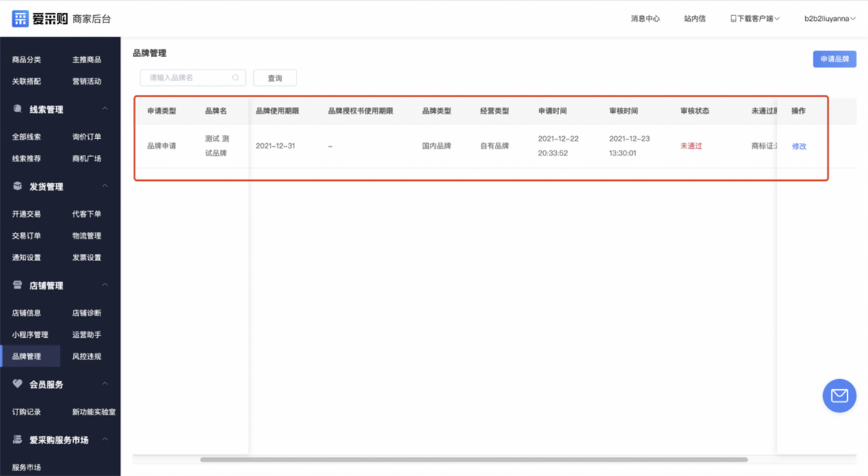The image size is (868, 476).
Task: Go to 主推商品 in sidebar
Action: 87,60
